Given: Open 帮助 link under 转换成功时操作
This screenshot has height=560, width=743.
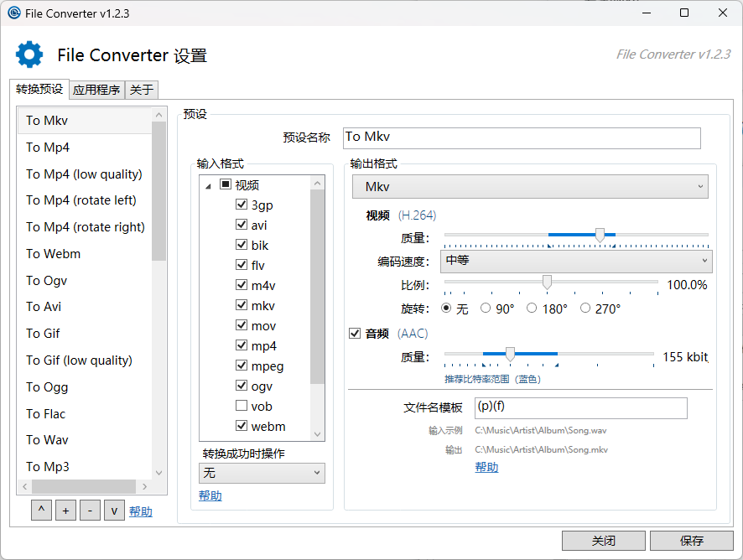Looking at the screenshot, I should point(210,495).
